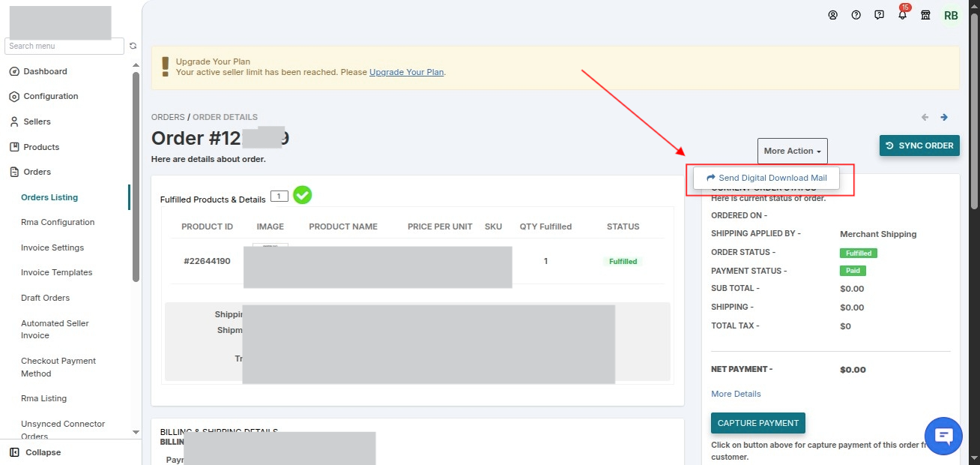This screenshot has height=465, width=980.
Task: Click the help question mark icon
Action: [856, 15]
